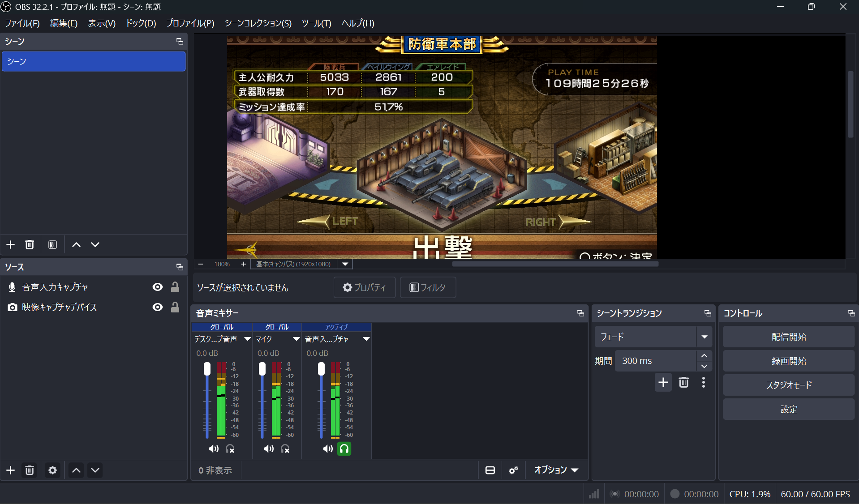Viewport: 859px width, 504px height.
Task: Add a new scene transition
Action: click(x=663, y=382)
